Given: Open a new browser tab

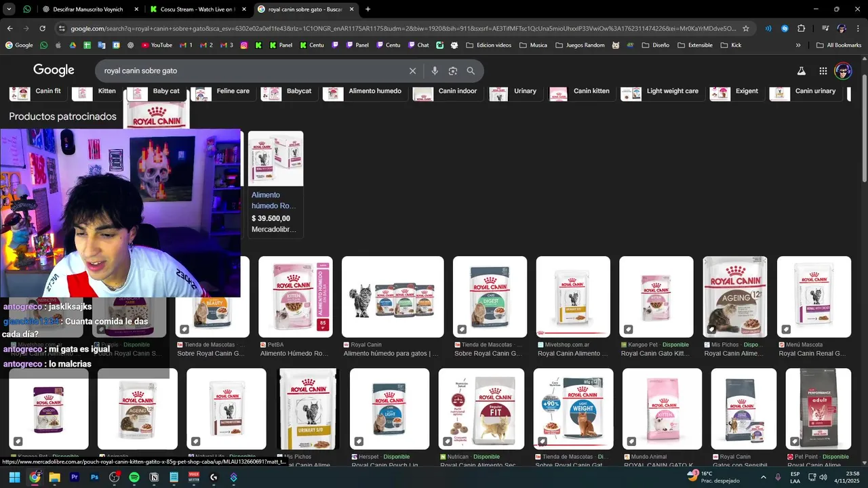Looking at the screenshot, I should tap(368, 9).
